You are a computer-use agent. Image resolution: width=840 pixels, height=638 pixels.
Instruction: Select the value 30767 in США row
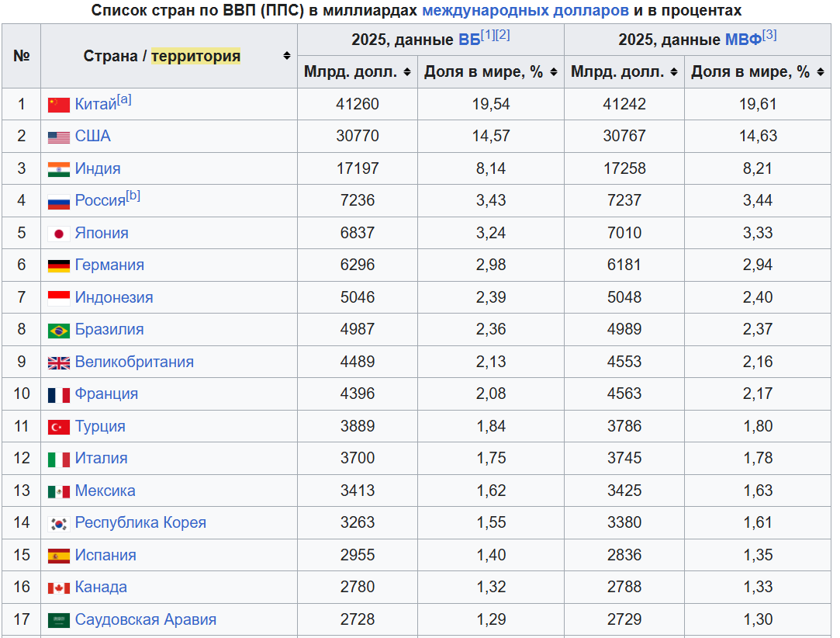[624, 136]
